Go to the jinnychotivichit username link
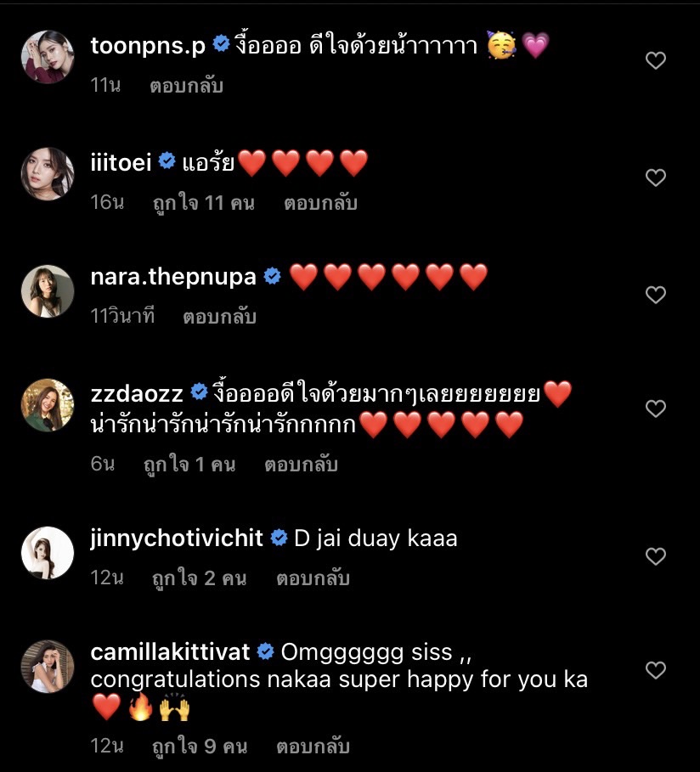Image resolution: width=700 pixels, height=772 pixels. pos(177,538)
